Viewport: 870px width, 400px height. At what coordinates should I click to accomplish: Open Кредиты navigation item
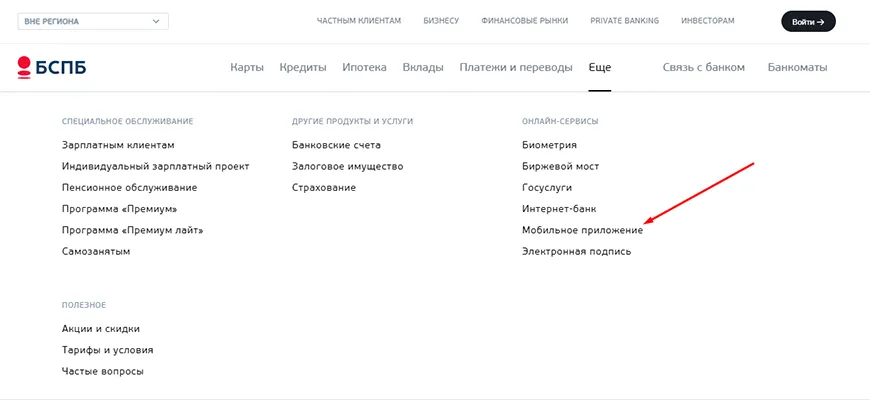click(x=303, y=68)
